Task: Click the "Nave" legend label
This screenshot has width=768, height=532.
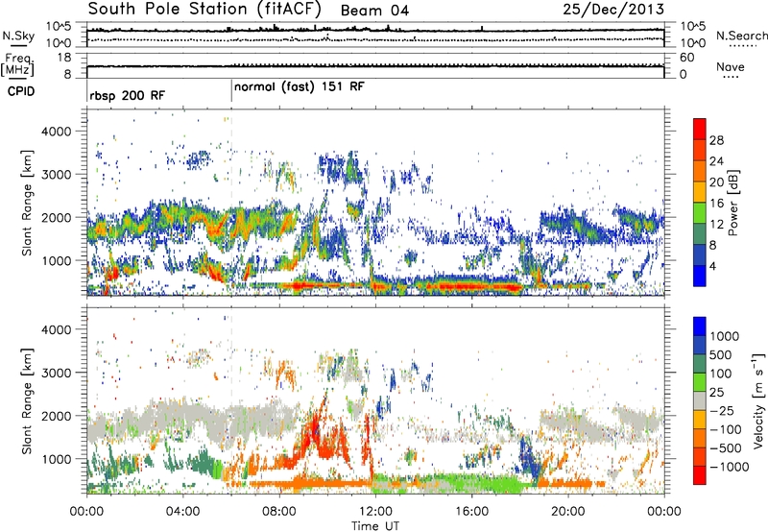Action: pyautogui.click(x=731, y=67)
